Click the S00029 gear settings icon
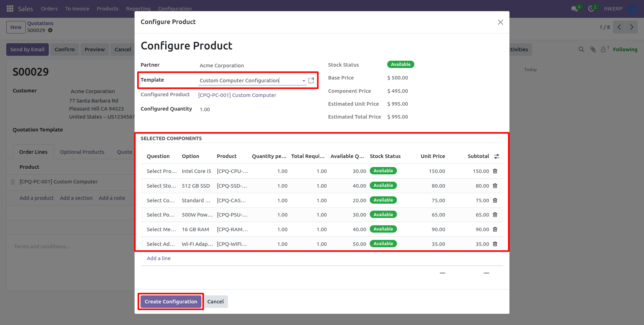 click(x=50, y=30)
